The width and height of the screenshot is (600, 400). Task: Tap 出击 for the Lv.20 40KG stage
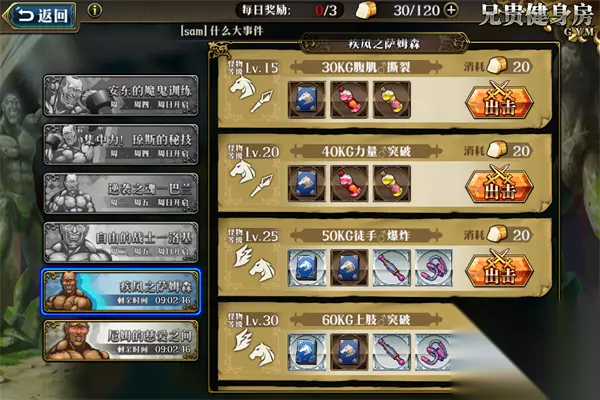[x=499, y=185]
